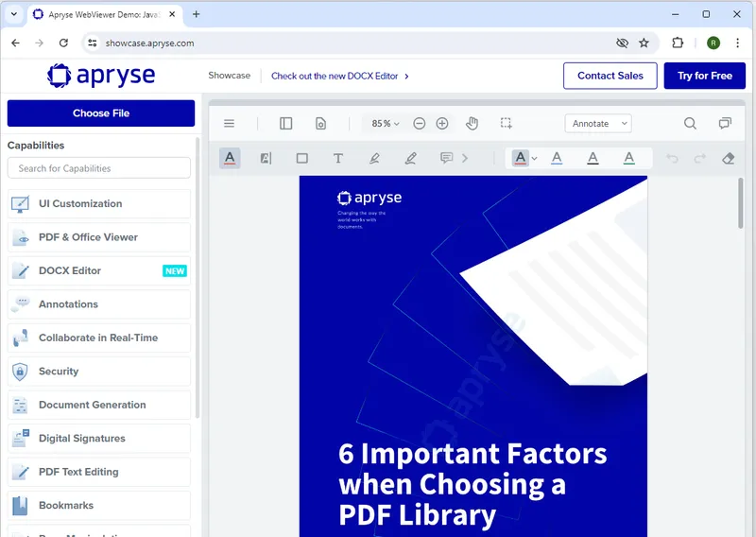Open PDF & Office Viewer capability
The image size is (756, 537).
coord(99,237)
